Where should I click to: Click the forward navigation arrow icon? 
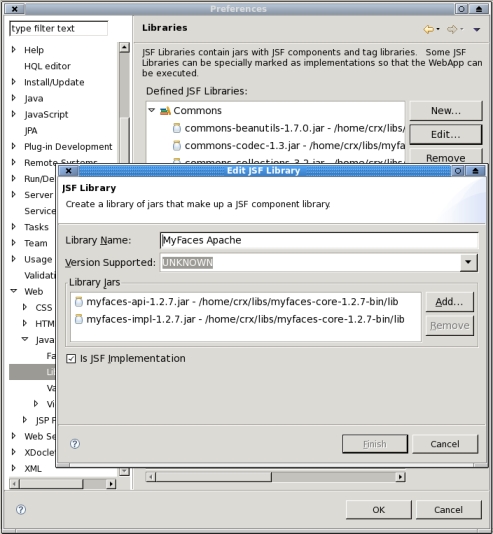pyautogui.click(x=452, y=29)
